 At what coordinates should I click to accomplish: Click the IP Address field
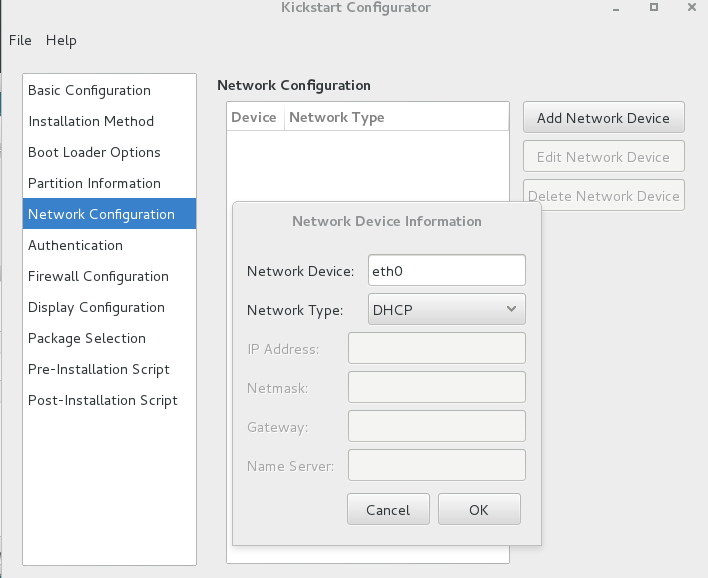coord(437,348)
